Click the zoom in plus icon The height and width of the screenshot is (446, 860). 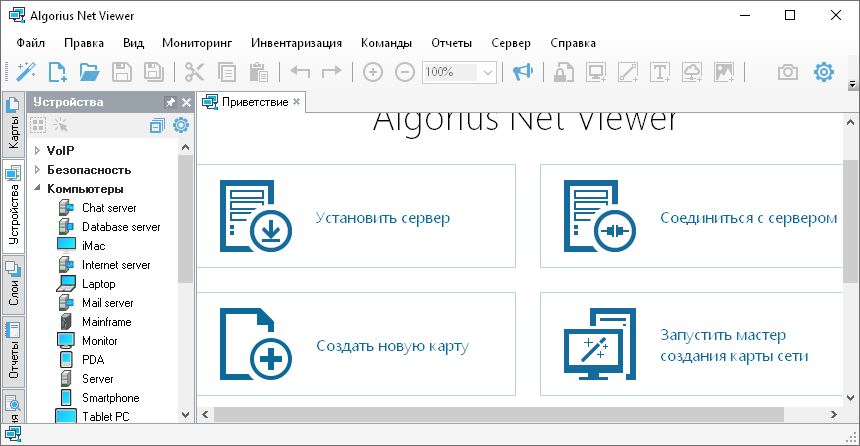[x=373, y=72]
